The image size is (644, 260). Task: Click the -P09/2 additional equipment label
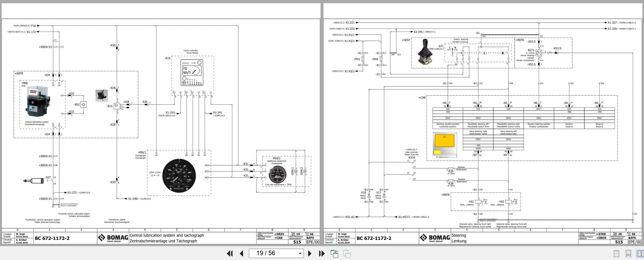[276, 158]
